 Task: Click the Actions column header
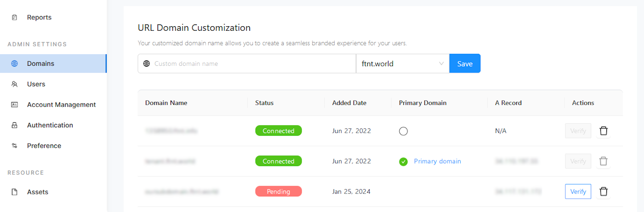pyautogui.click(x=583, y=103)
